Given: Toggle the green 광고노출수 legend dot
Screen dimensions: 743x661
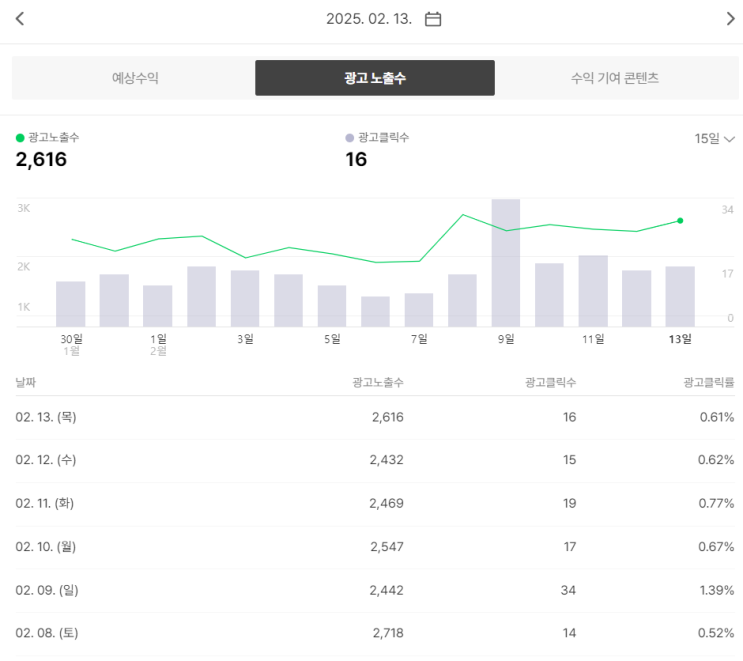Looking at the screenshot, I should pos(20,138).
